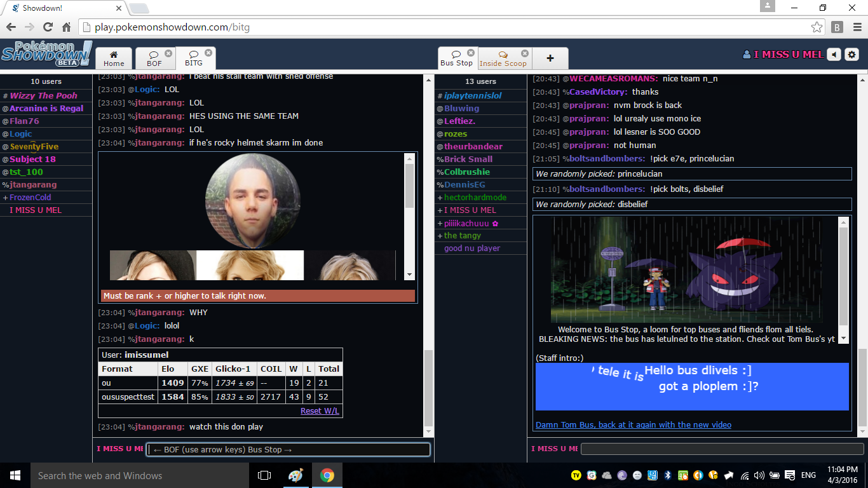Open Windows Task View button
Viewport: 868px width, 488px height.
coord(264,475)
